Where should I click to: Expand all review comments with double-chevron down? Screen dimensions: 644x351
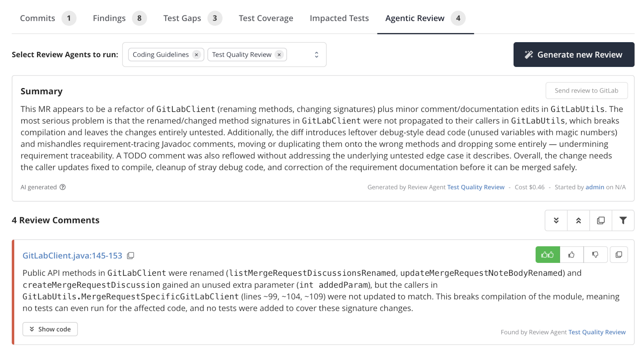[x=556, y=221]
